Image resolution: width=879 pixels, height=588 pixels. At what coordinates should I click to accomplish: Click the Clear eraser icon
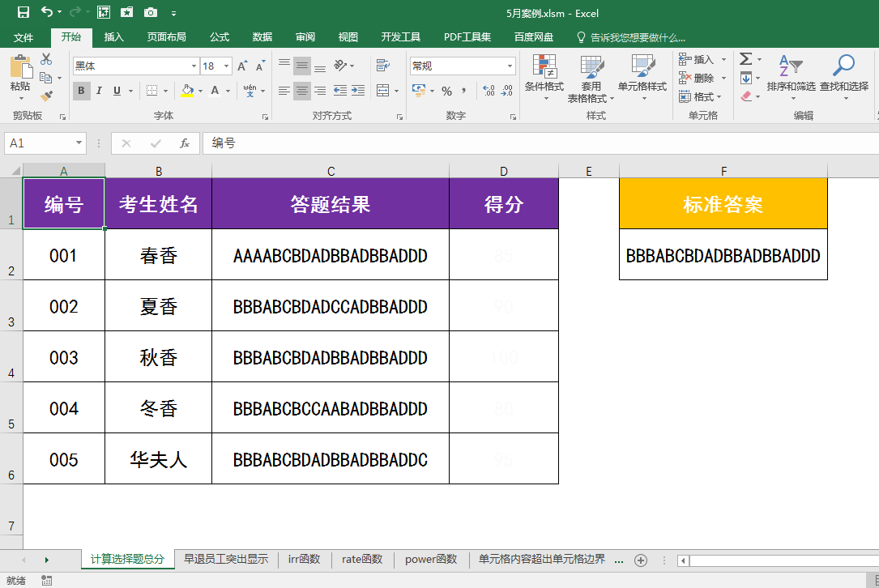click(x=746, y=96)
